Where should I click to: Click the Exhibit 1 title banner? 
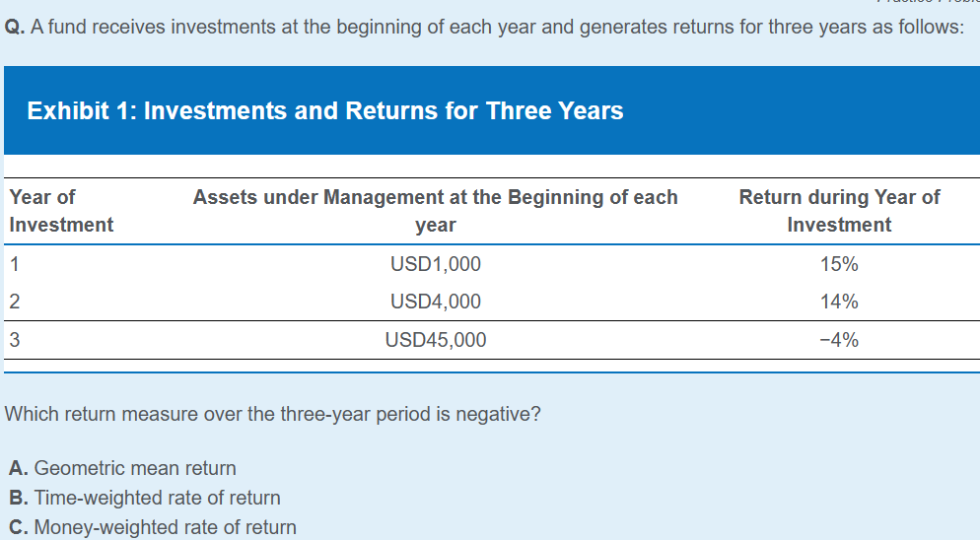[x=325, y=110]
